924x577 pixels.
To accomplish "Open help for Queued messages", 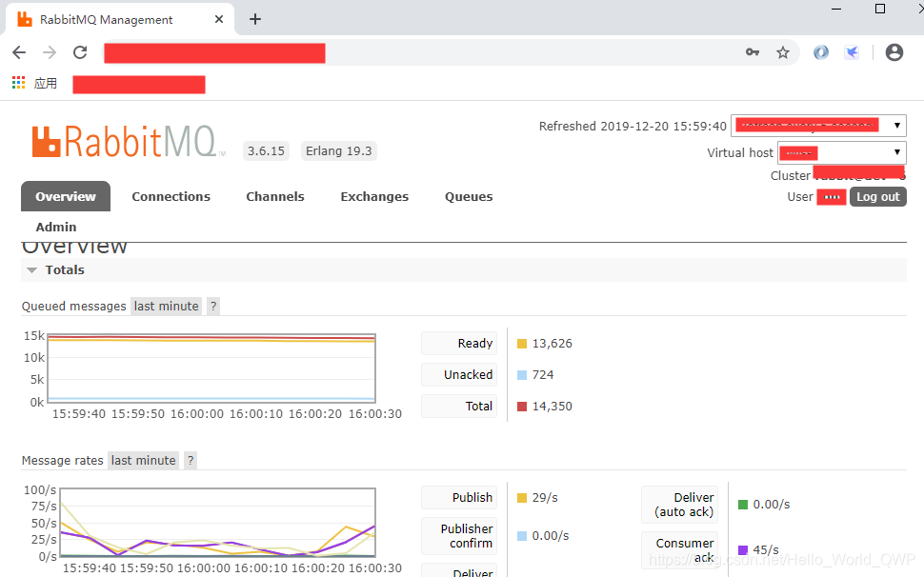I will point(213,307).
